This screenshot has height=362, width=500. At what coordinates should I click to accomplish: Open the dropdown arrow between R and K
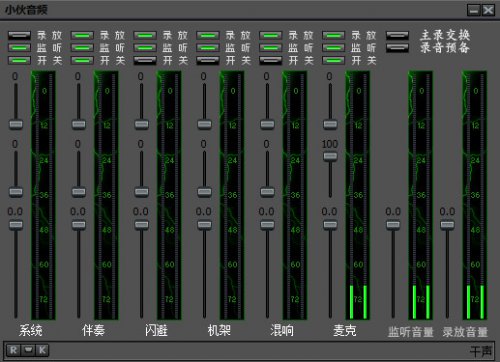(x=28, y=350)
